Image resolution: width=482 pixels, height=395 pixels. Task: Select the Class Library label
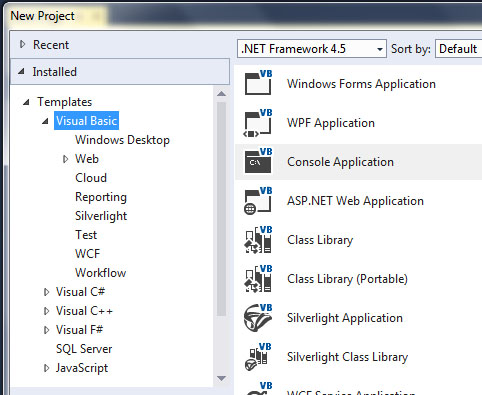coord(320,240)
